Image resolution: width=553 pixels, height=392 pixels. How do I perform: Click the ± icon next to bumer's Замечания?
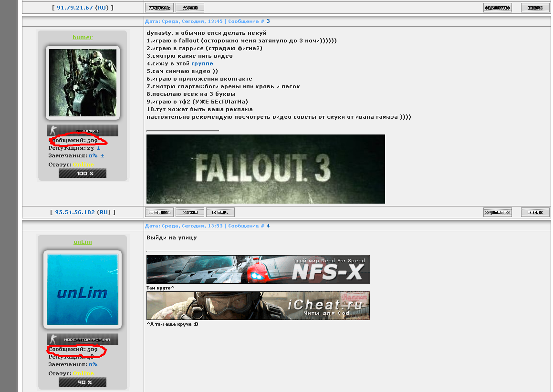point(102,155)
